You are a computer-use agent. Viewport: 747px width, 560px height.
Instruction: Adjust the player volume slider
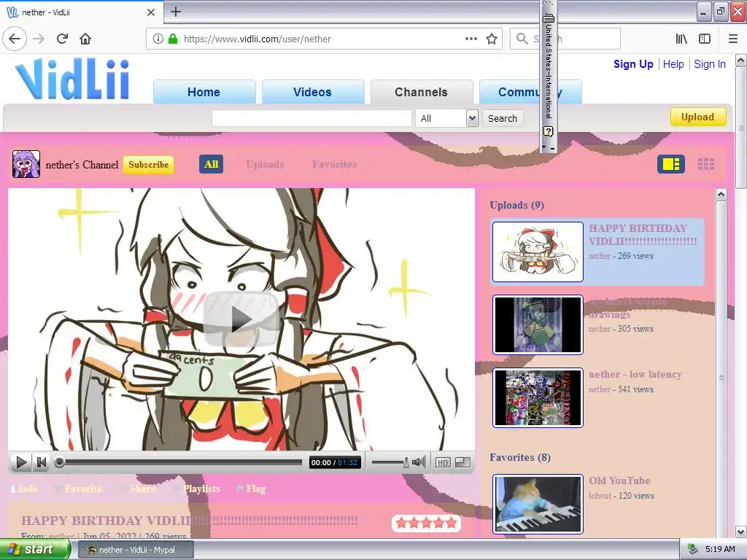pos(390,462)
